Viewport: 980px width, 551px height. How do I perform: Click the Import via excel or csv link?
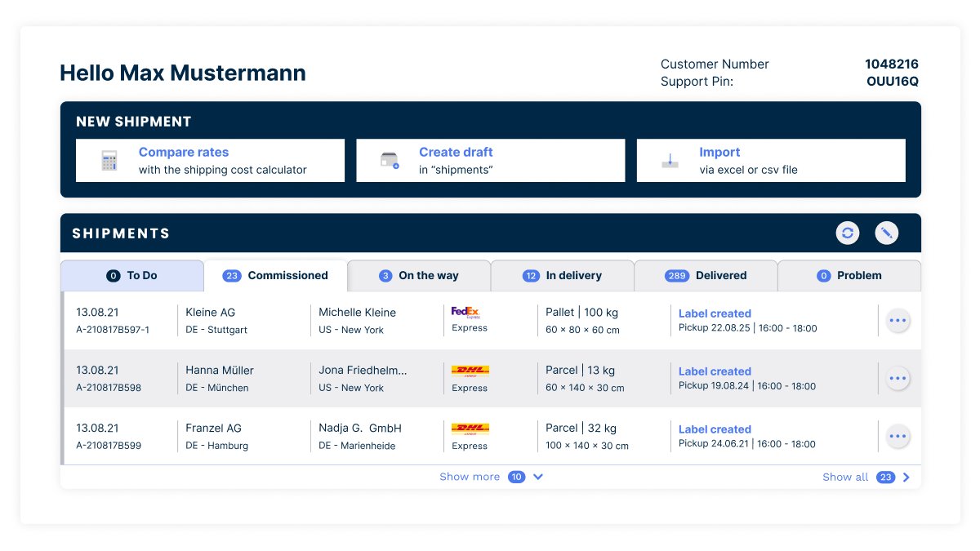coord(771,161)
